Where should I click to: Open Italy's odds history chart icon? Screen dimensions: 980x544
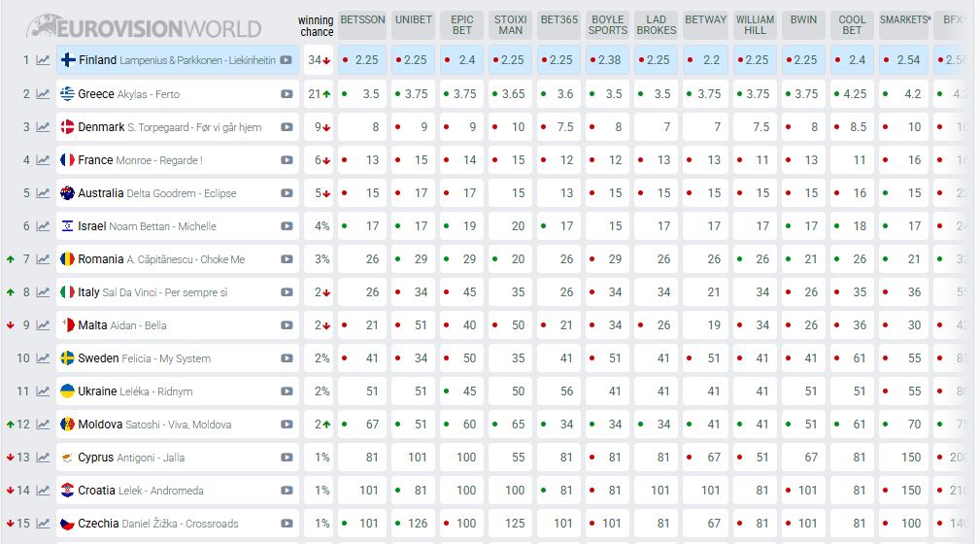click(43, 292)
